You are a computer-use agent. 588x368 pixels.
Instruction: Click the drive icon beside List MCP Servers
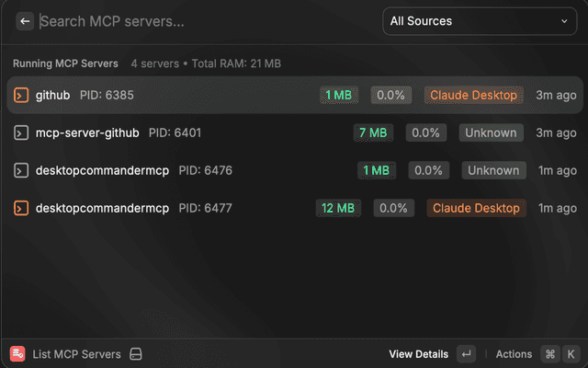(x=135, y=354)
